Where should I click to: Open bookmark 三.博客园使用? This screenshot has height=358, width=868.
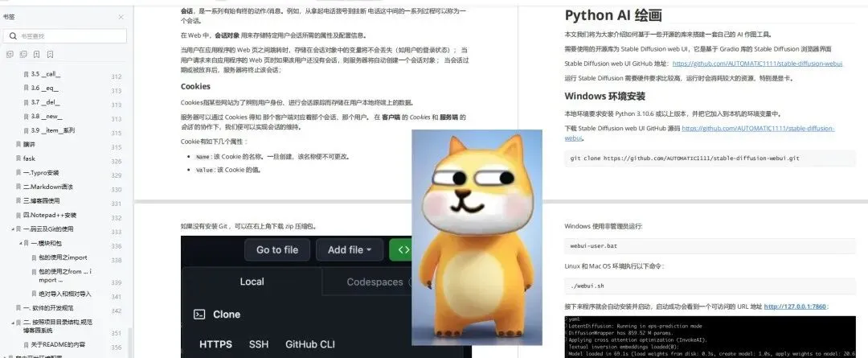[x=42, y=200]
